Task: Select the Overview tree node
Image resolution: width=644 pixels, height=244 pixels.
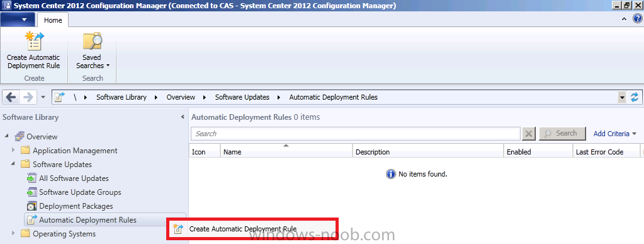Action: point(42,137)
